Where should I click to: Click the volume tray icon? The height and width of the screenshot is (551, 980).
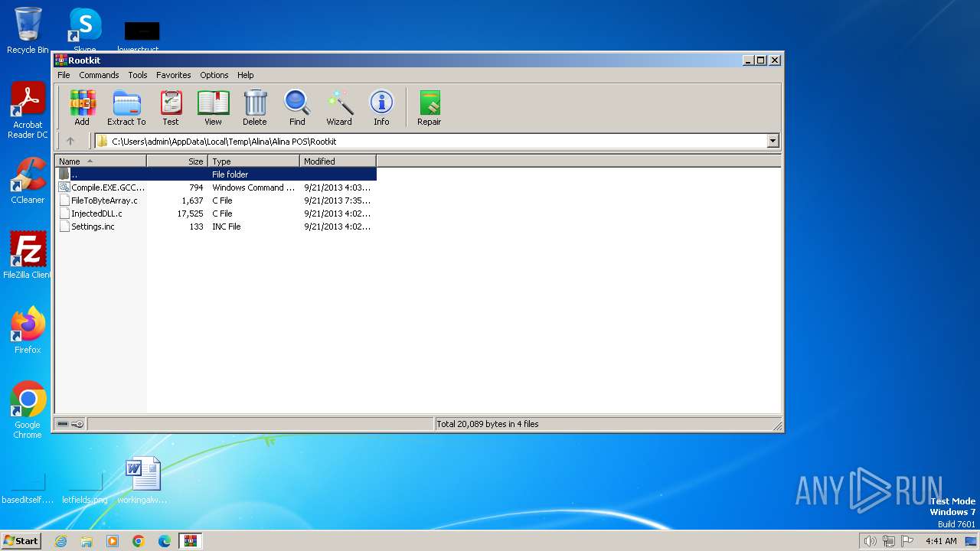(870, 541)
